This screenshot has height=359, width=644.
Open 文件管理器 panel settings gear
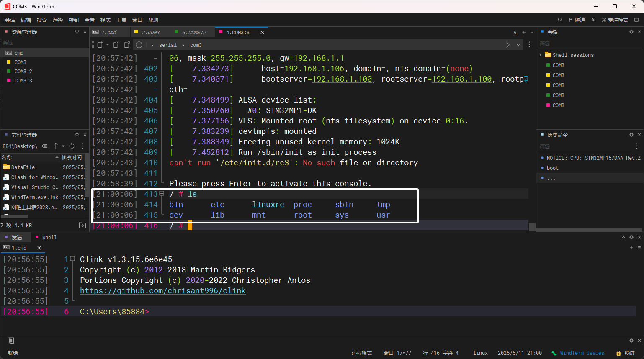(x=77, y=135)
